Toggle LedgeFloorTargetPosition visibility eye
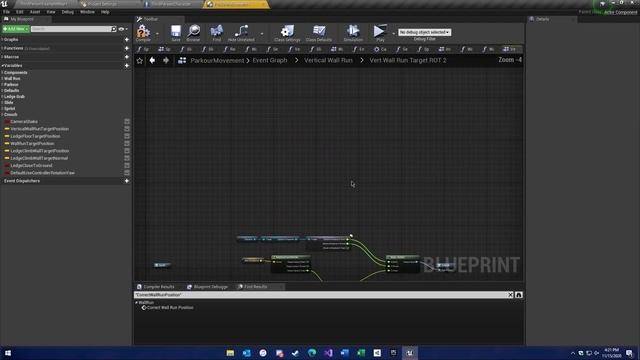The height and width of the screenshot is (360, 640). point(127,136)
